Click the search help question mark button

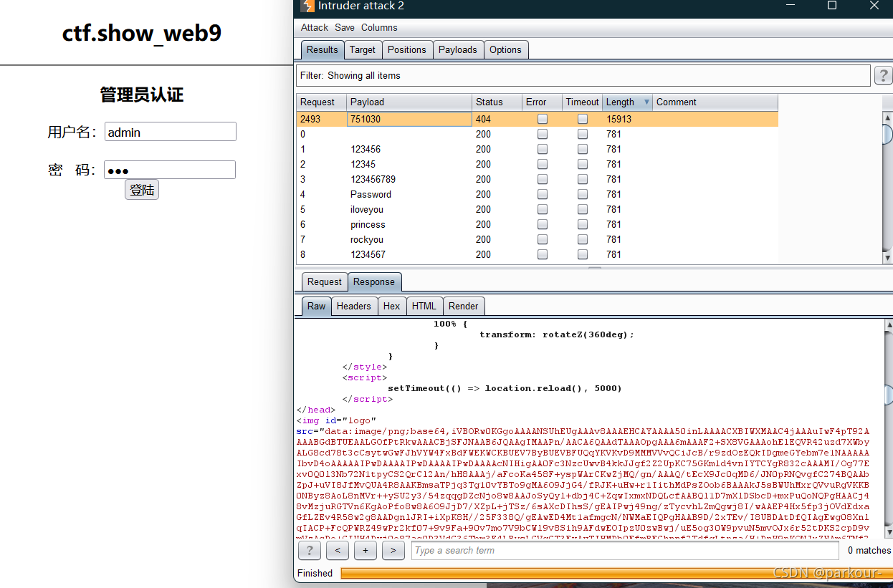coord(309,550)
